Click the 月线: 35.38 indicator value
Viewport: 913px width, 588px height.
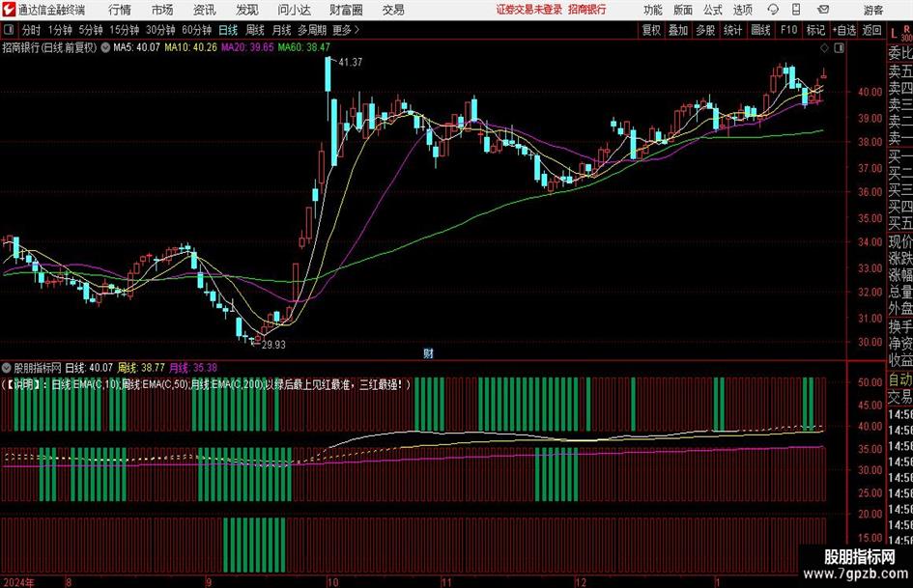[x=193, y=368]
